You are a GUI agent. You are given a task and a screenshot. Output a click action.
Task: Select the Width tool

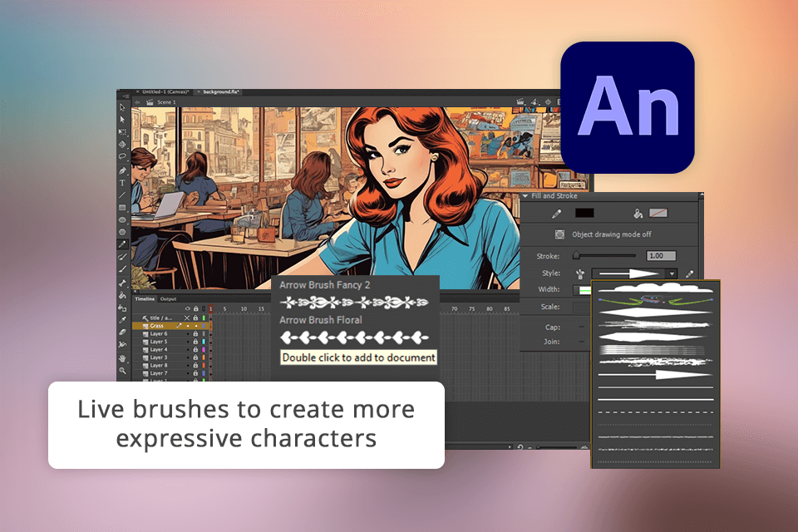click(x=122, y=345)
